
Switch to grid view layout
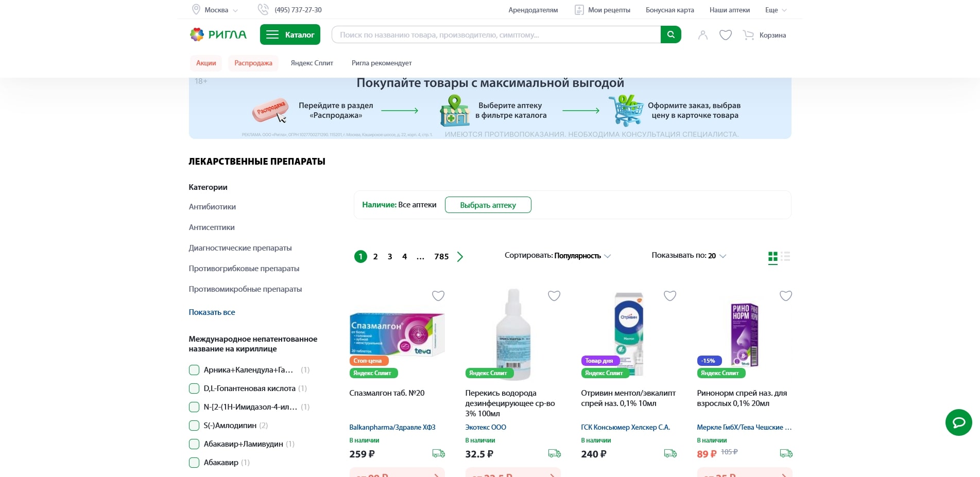click(772, 257)
